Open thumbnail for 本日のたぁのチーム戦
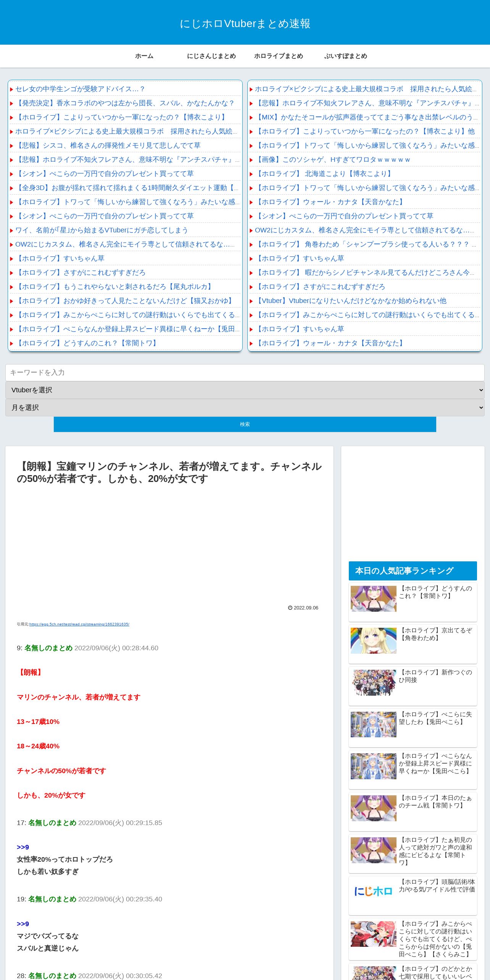Viewport: 490px width, 980px height. 374,808
